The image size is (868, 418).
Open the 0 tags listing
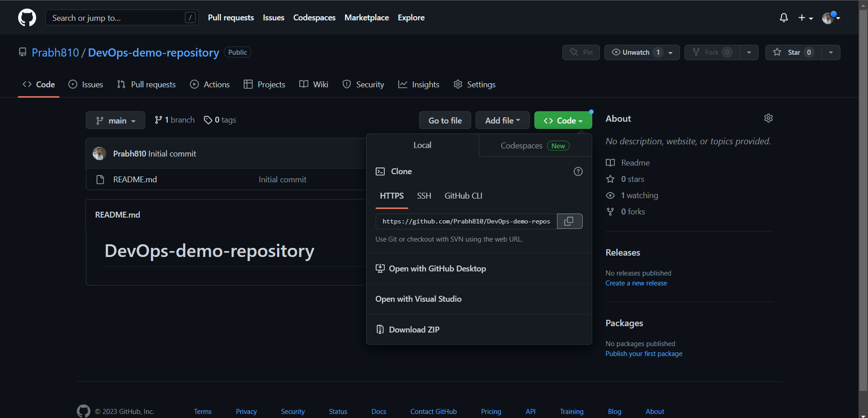220,120
